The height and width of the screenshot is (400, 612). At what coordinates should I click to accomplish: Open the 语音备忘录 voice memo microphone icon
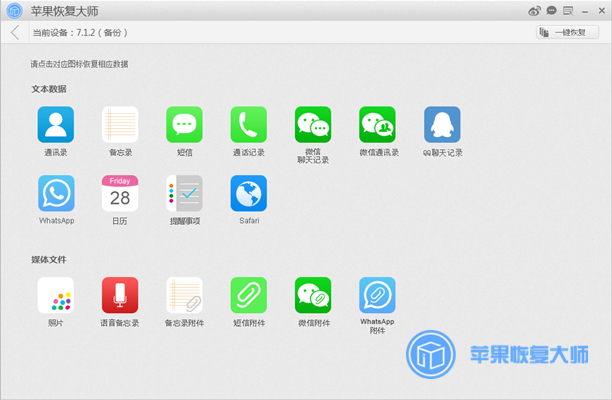120,295
